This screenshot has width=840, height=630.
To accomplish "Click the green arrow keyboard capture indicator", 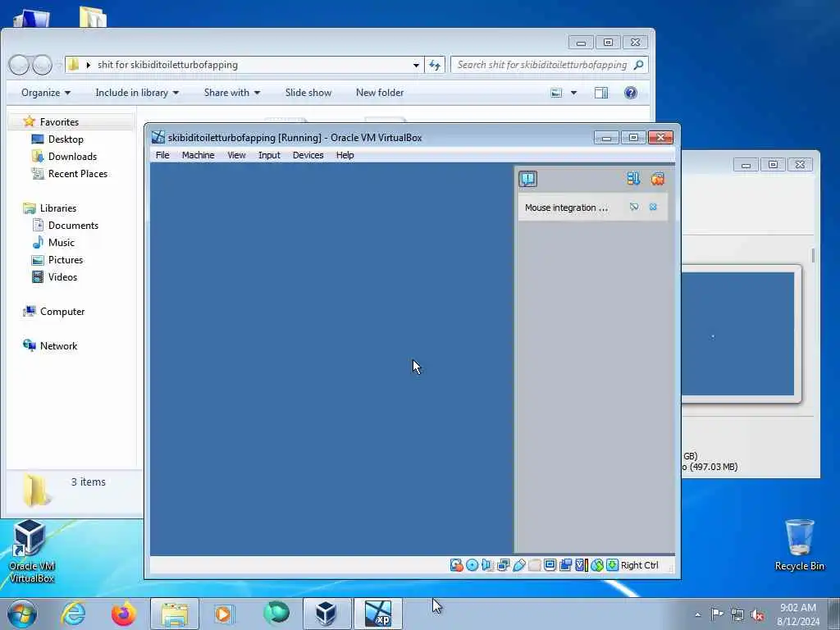I will [x=612, y=565].
